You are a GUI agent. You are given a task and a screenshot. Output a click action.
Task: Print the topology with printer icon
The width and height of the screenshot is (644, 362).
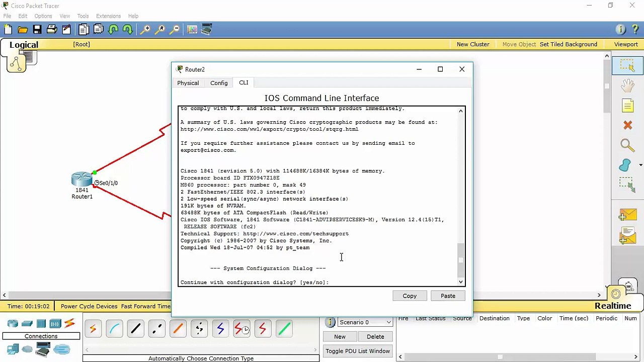52,30
